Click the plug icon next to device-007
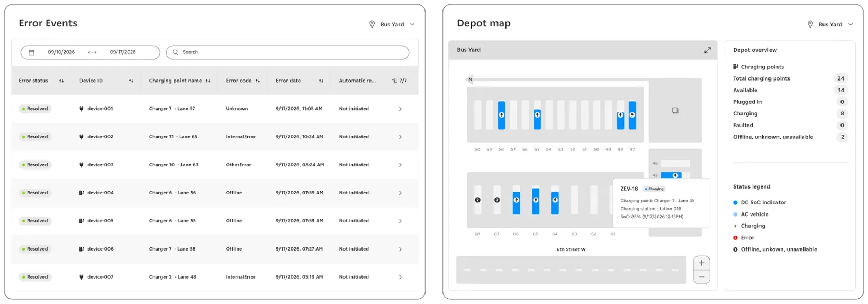 (81, 277)
